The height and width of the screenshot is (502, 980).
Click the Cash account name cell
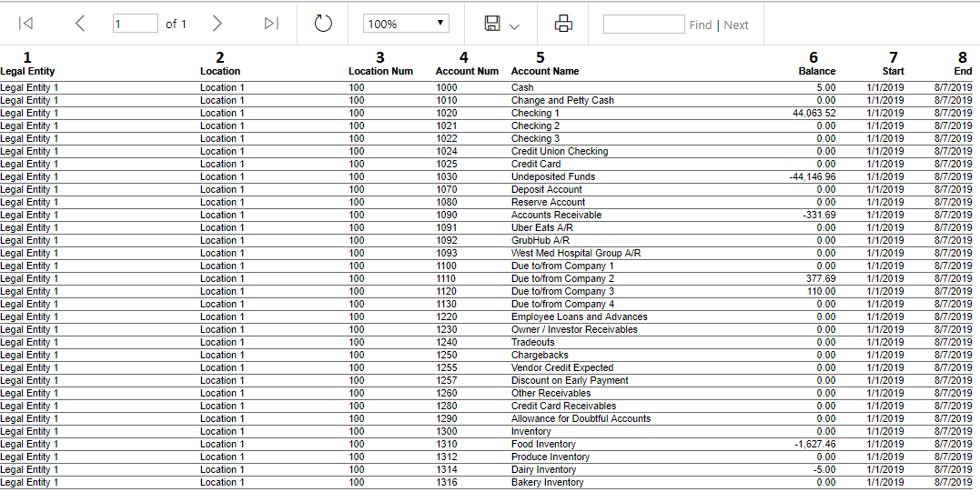pos(522,87)
